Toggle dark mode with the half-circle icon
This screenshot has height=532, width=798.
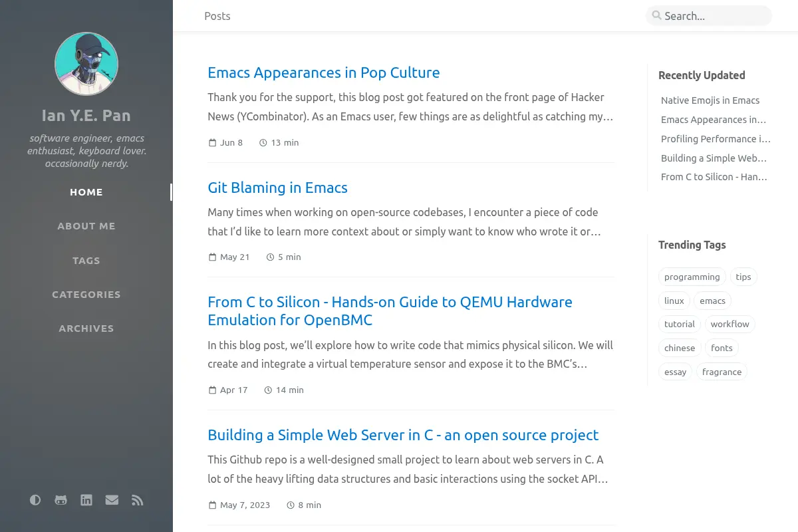click(x=35, y=500)
